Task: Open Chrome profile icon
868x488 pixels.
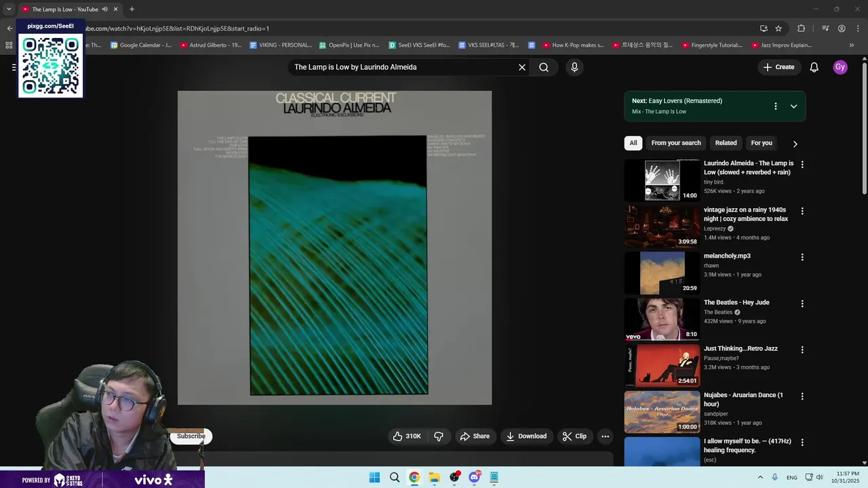Action: point(842,28)
